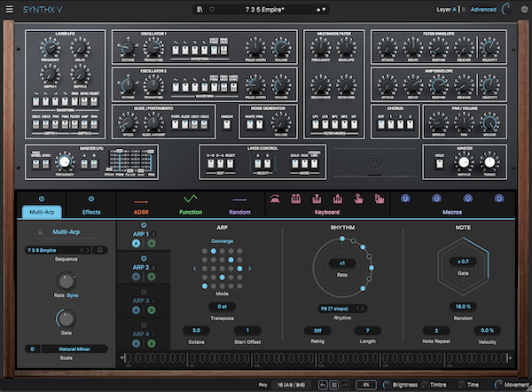Screen dimensions: 532x392
Task: Save the sequence with the disk icon
Action: (100, 250)
